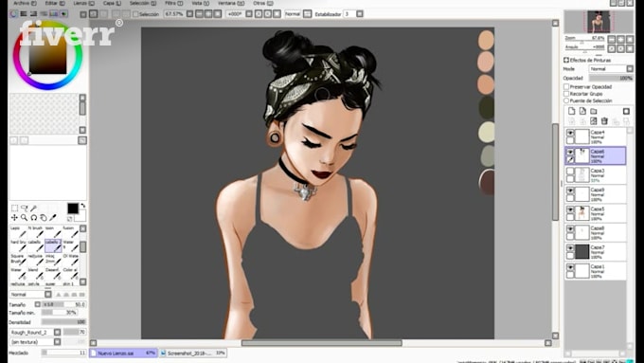644x363 pixels.
Task: Hide layer Capa9 with eye icon
Action: pos(570,191)
